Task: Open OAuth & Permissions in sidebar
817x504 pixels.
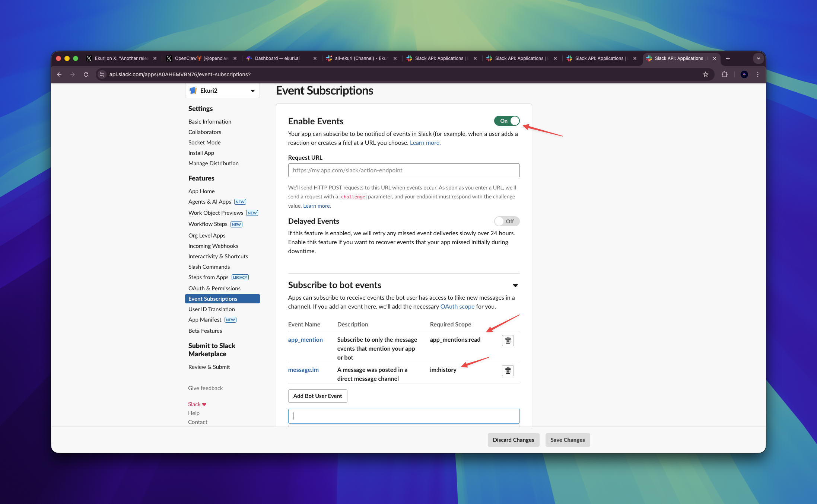Action: (x=214, y=288)
